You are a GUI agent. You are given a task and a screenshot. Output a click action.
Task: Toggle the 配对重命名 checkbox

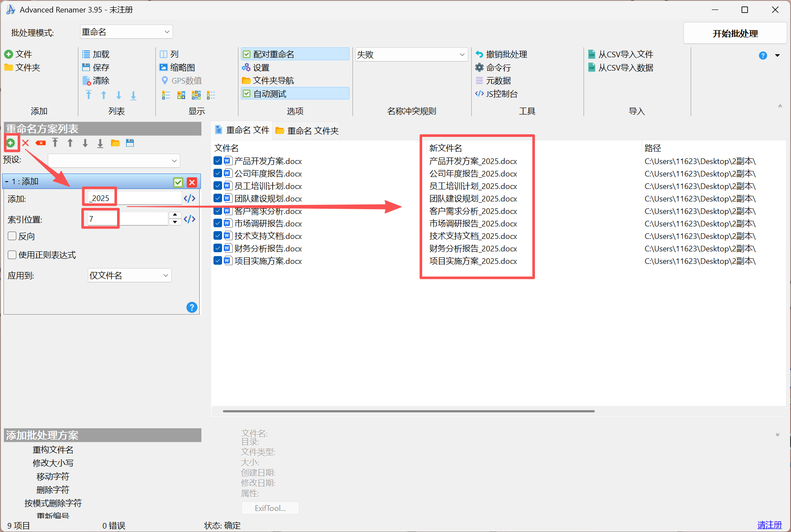pyautogui.click(x=247, y=54)
